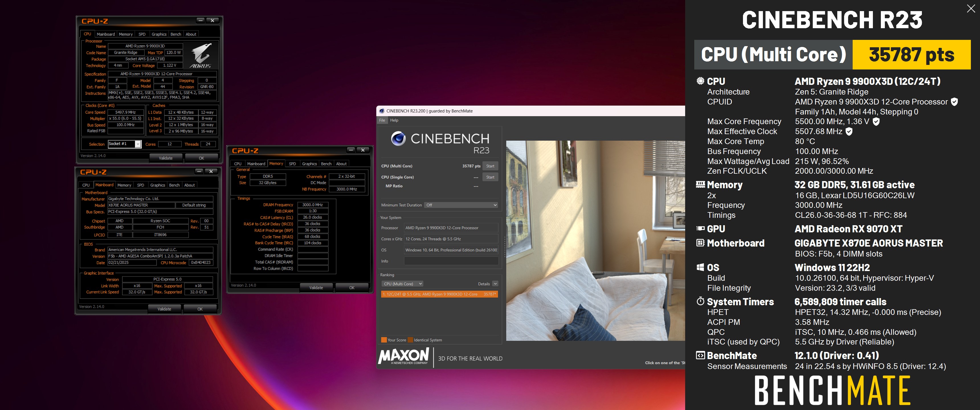Click OK in the top CPU-Z window
The height and width of the screenshot is (410, 980).
(x=201, y=158)
